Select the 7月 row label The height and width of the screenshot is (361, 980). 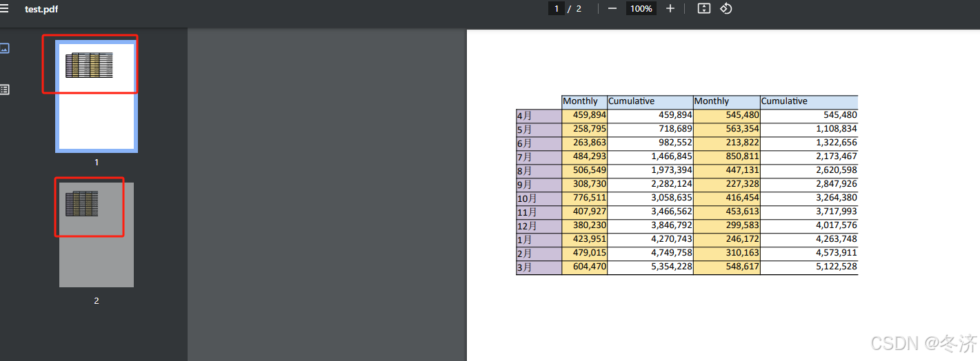(x=524, y=157)
